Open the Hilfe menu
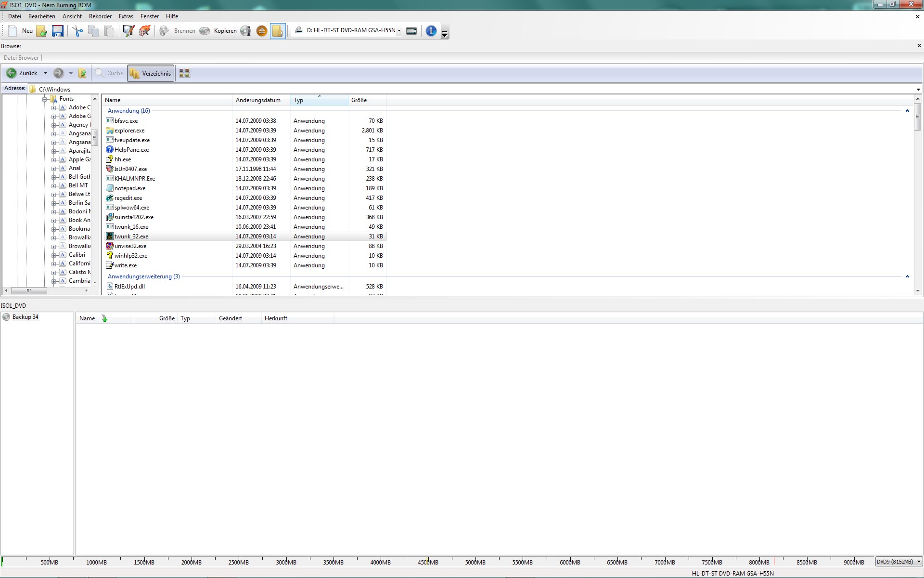This screenshot has width=924, height=578. click(172, 16)
